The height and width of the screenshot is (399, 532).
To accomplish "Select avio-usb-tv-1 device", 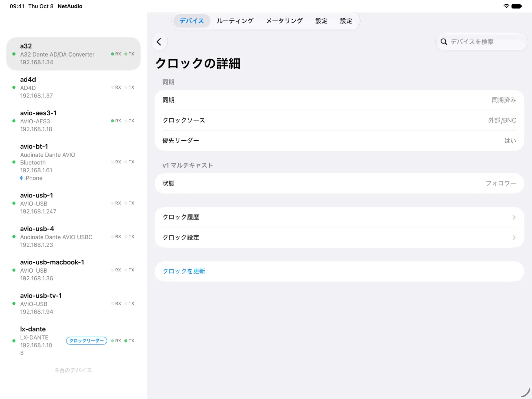I will coord(73,304).
